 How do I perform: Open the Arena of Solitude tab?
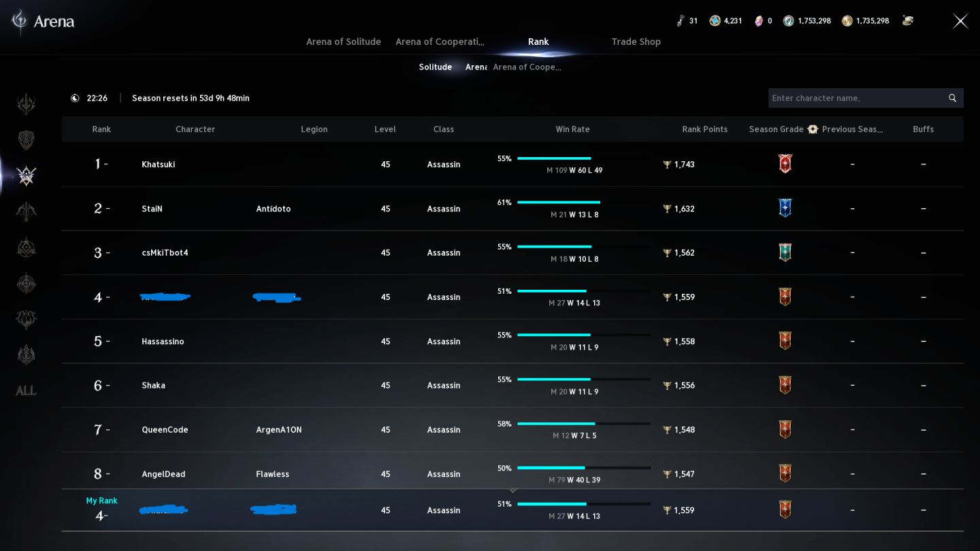pos(344,41)
